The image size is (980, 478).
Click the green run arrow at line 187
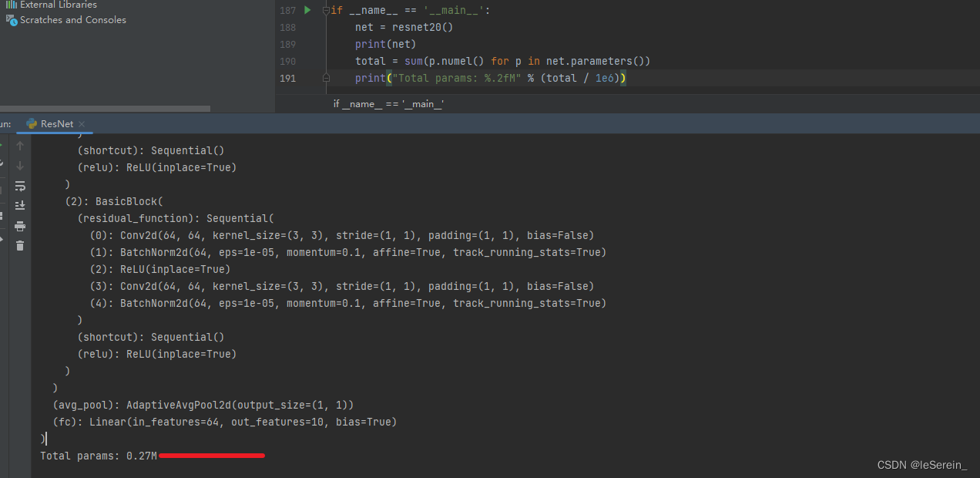click(x=307, y=10)
